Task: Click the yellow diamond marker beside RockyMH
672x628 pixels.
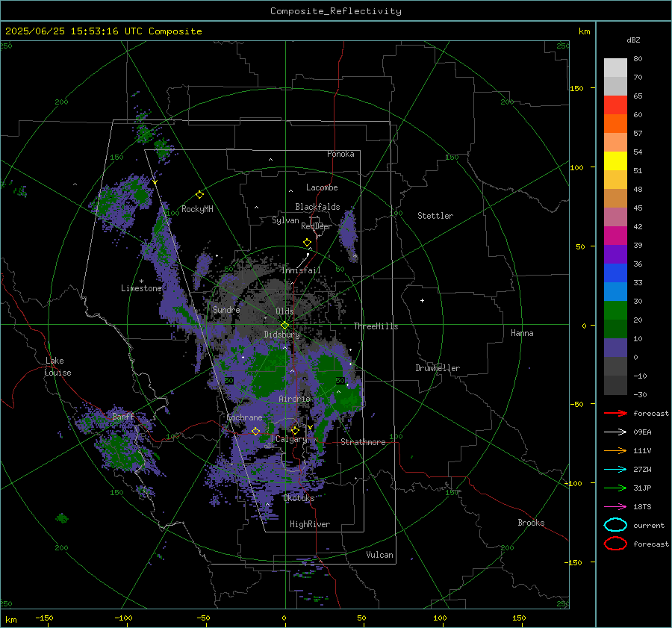Action: 199,195
